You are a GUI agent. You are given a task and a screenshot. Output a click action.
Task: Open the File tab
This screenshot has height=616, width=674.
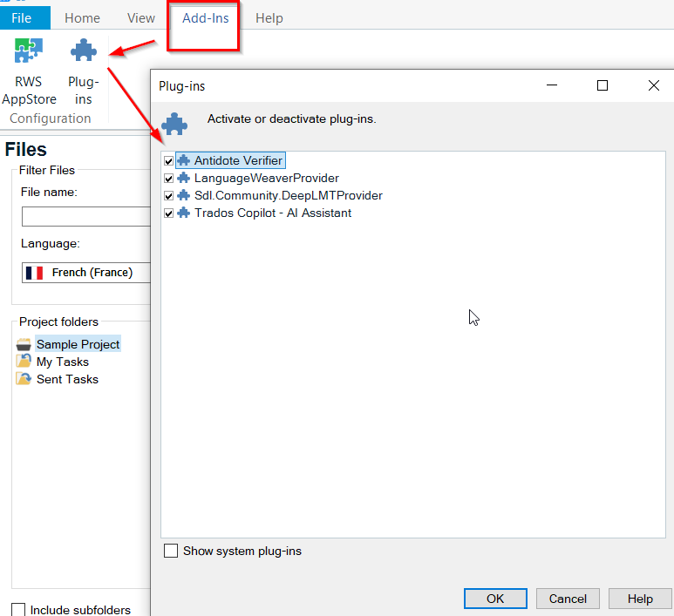[25, 18]
